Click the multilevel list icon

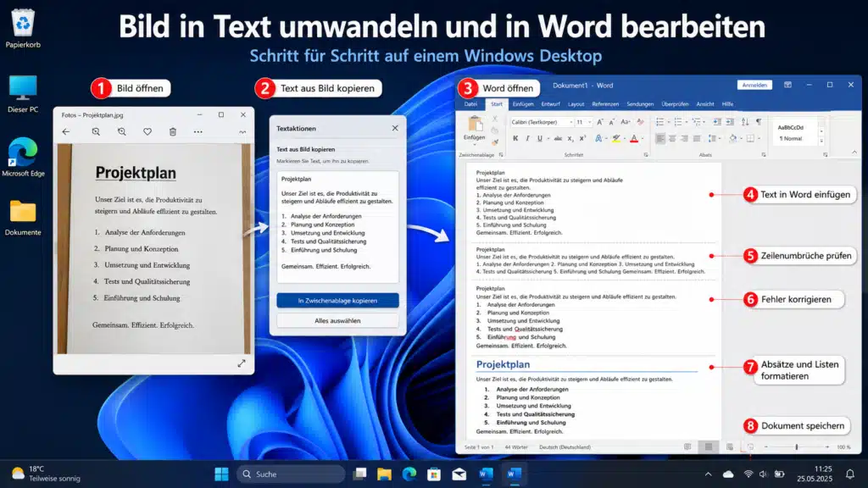(x=697, y=122)
